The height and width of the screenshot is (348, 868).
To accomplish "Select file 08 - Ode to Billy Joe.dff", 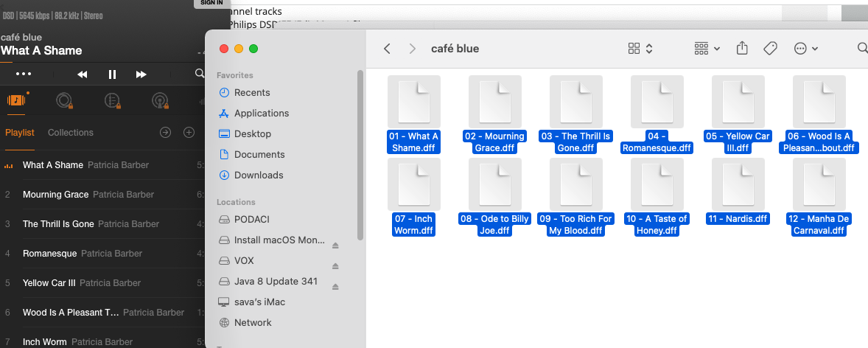I will 495,197.
